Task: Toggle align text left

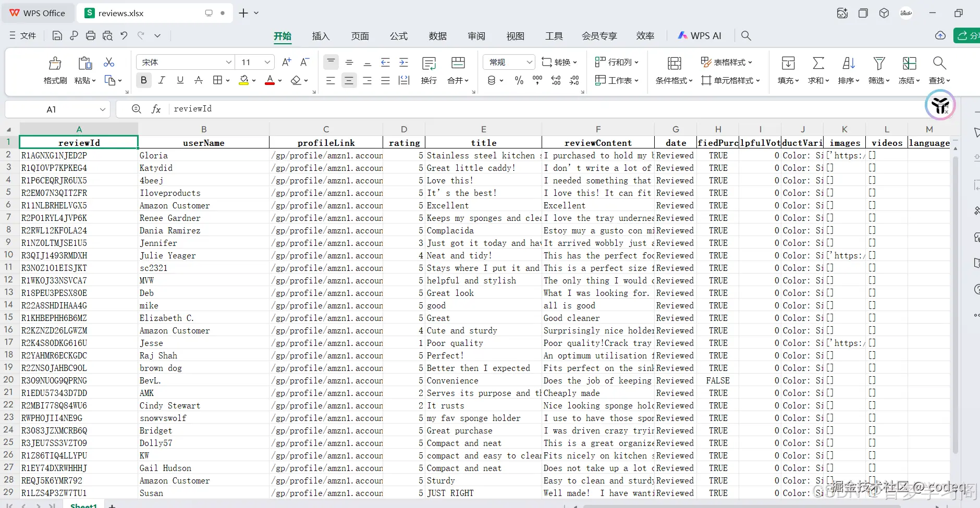Action: [x=330, y=80]
